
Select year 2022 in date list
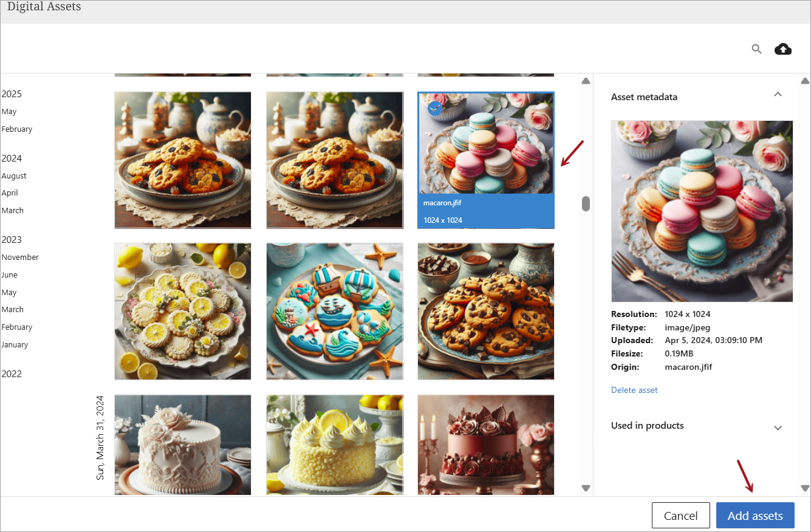coord(12,373)
